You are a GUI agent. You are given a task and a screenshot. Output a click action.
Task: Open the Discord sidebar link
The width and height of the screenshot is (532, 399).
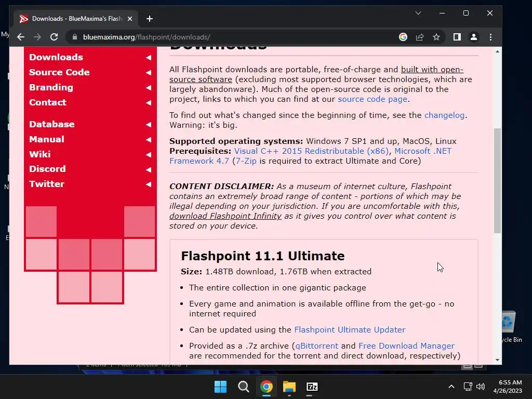click(47, 169)
